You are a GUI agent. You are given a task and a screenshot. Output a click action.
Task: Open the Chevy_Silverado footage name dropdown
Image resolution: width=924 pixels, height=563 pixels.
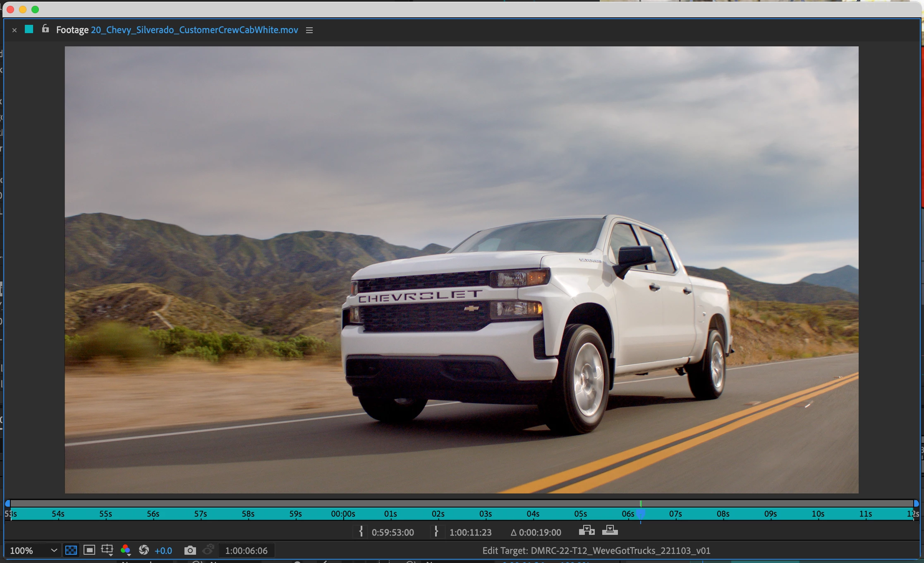(194, 30)
